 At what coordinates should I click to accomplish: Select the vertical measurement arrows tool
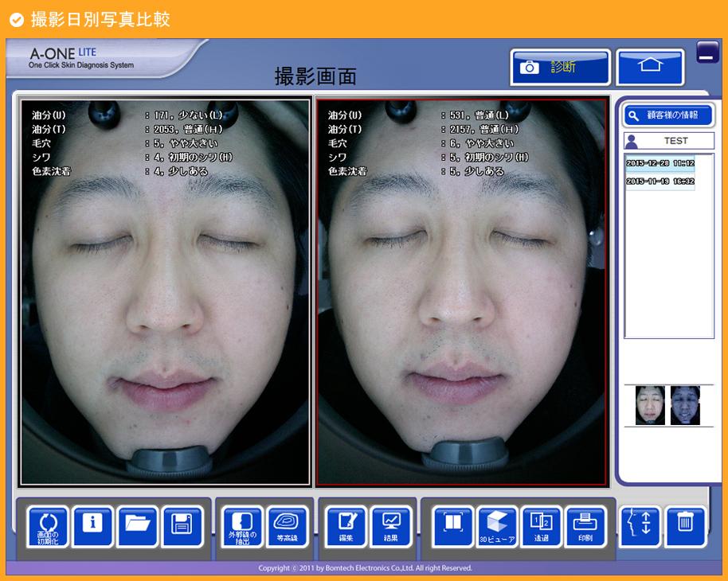(x=639, y=525)
